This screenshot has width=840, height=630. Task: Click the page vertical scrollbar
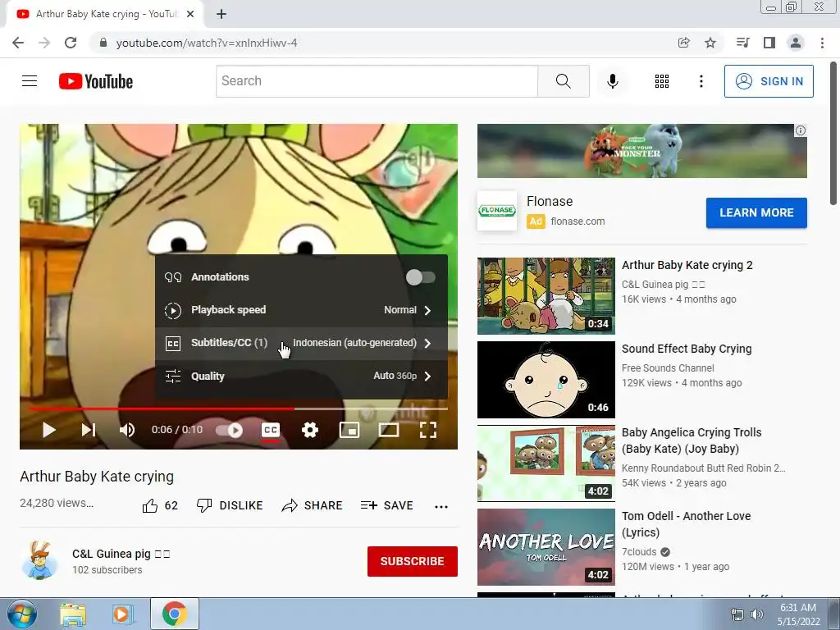pyautogui.click(x=833, y=134)
